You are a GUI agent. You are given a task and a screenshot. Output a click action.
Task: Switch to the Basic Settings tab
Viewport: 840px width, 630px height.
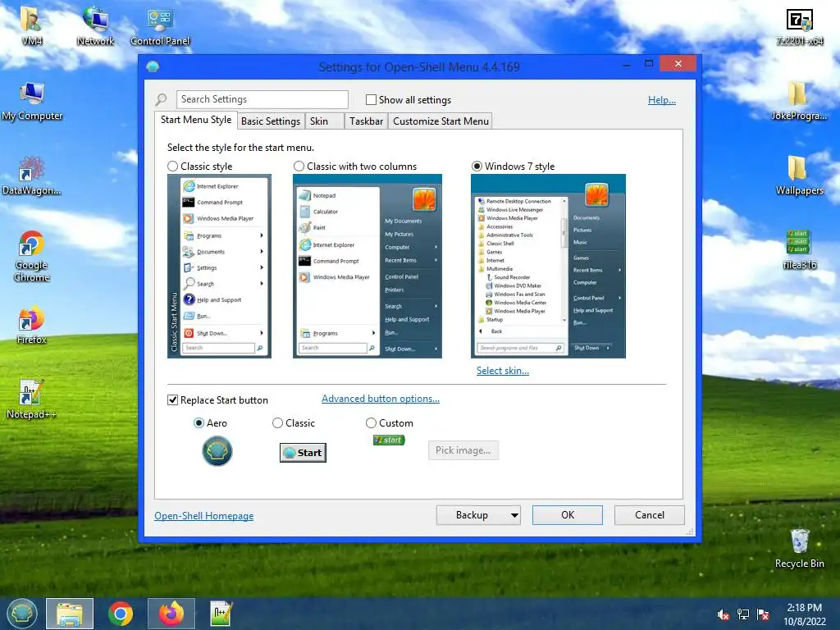[x=271, y=121]
